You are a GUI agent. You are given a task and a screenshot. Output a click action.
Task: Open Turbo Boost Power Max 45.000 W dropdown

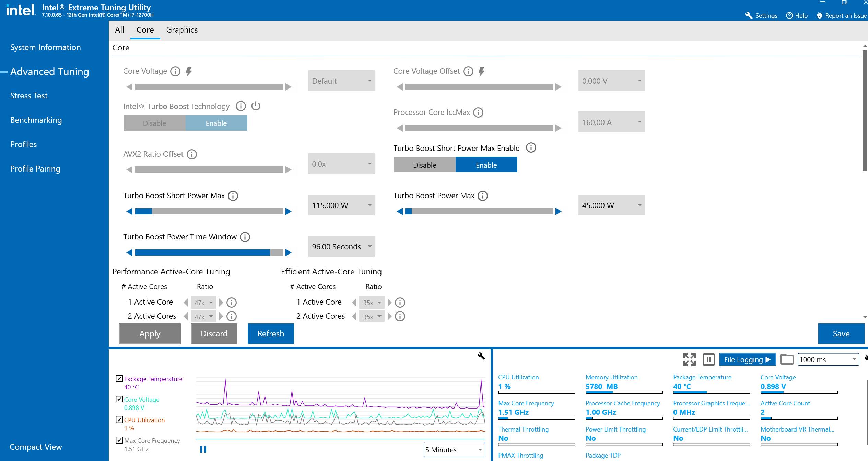click(x=611, y=205)
